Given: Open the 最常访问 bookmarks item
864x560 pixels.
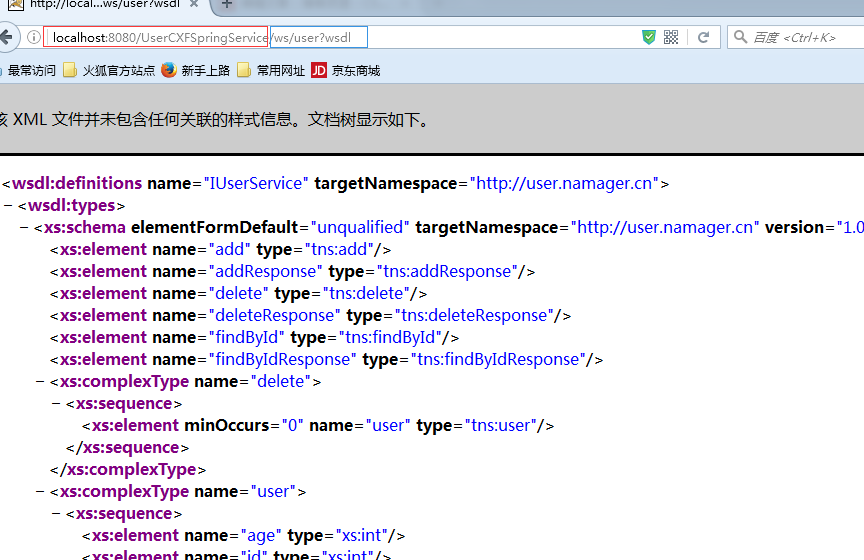Looking at the screenshot, I should click(x=30, y=70).
